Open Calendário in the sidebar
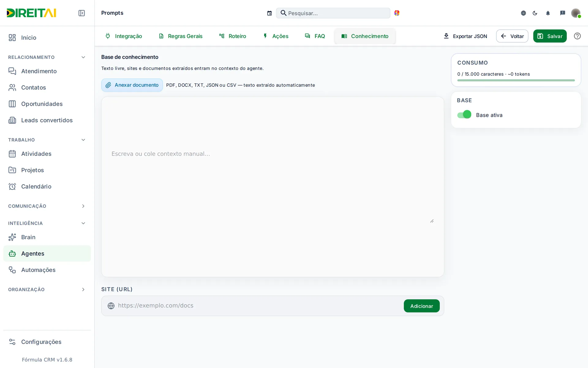The image size is (588, 368). (47, 186)
